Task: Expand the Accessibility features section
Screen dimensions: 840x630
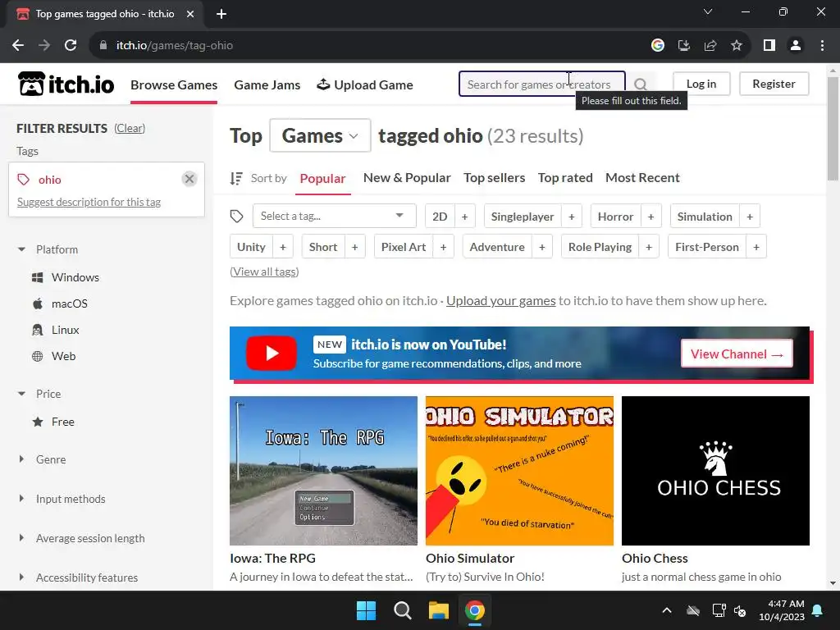Action: [21, 577]
